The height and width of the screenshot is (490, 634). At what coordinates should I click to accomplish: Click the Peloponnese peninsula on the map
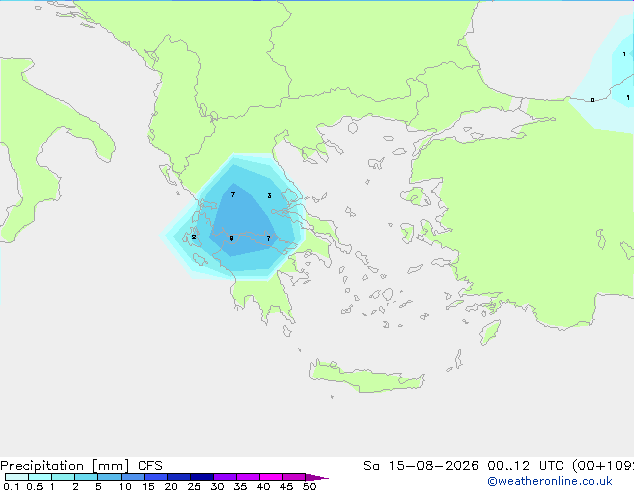click(x=261, y=293)
